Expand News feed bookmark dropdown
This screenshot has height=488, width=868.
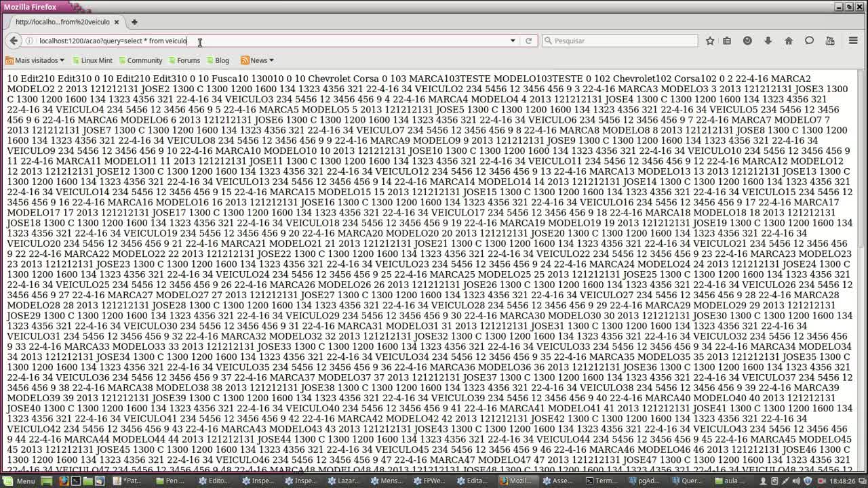point(257,60)
